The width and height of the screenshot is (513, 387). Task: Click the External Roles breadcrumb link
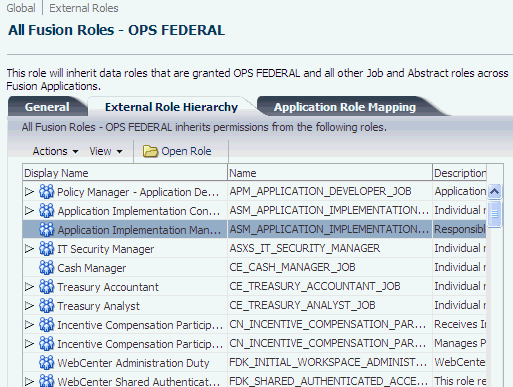click(x=84, y=8)
